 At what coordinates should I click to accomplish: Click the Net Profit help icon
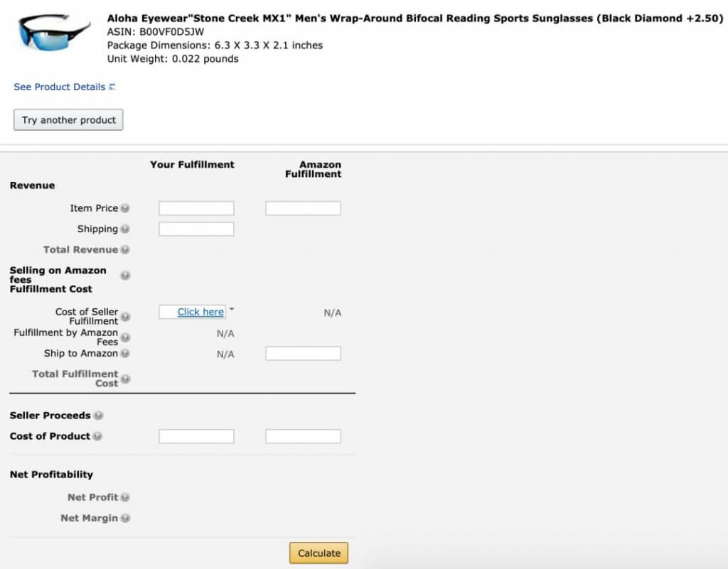(x=125, y=497)
